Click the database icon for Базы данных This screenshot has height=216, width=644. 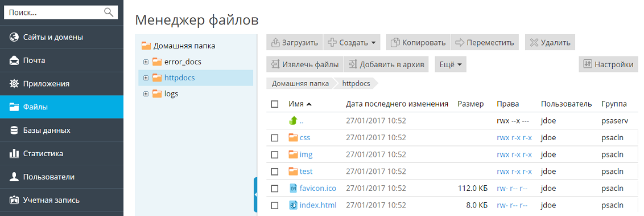click(14, 131)
